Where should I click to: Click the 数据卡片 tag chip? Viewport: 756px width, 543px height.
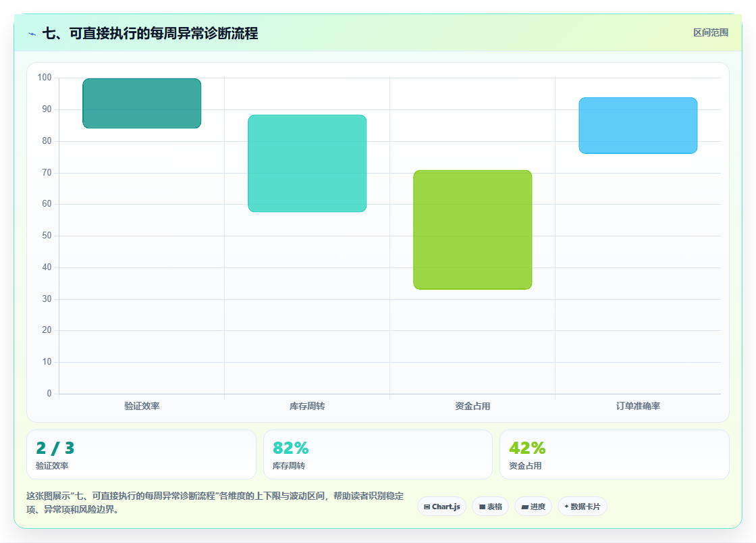[x=582, y=507]
